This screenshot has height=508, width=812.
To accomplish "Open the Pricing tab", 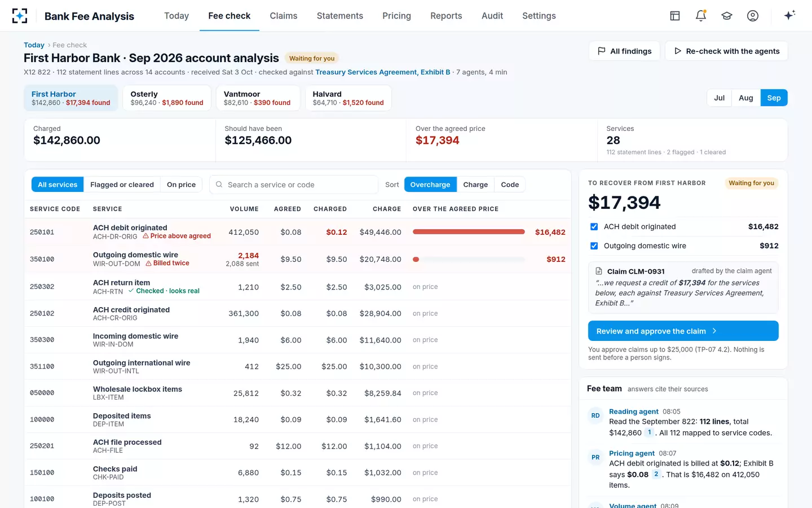I will [397, 16].
